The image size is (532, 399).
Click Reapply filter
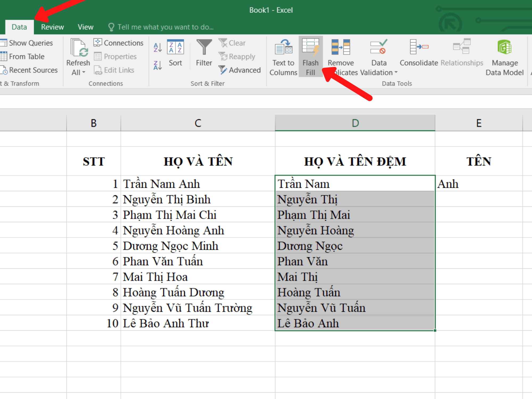[237, 56]
